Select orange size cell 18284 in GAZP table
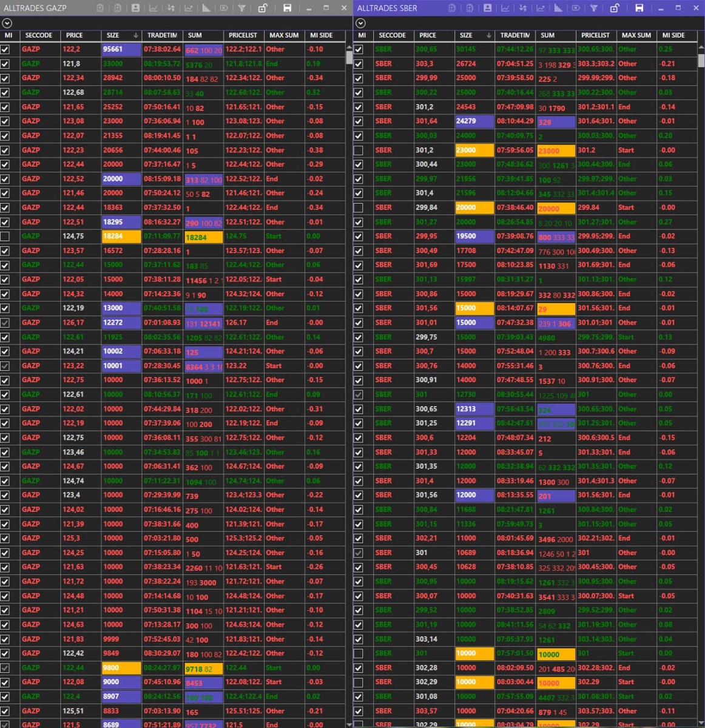This screenshot has height=728, width=705. pos(121,236)
